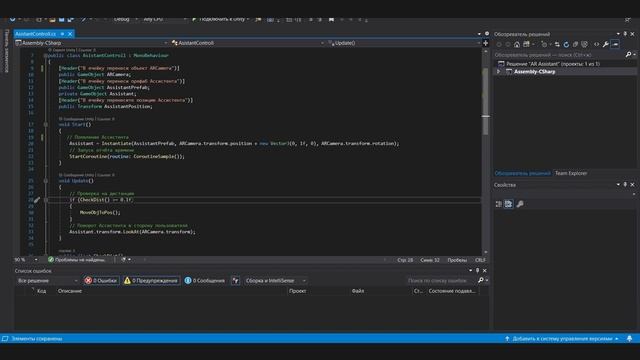Sort by the Описание column header
Screen dimensions: 640x360
(x=70, y=291)
